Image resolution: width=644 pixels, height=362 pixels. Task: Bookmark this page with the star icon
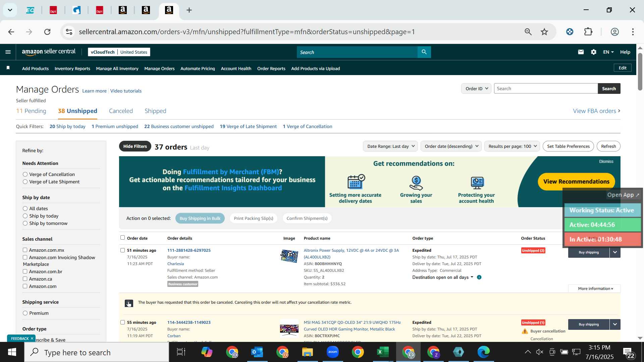coord(544,32)
